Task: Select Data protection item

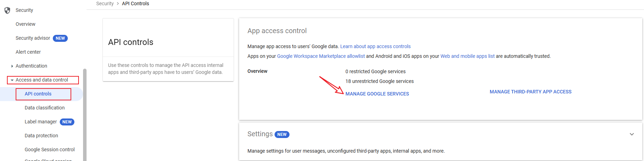Action: coord(41,136)
